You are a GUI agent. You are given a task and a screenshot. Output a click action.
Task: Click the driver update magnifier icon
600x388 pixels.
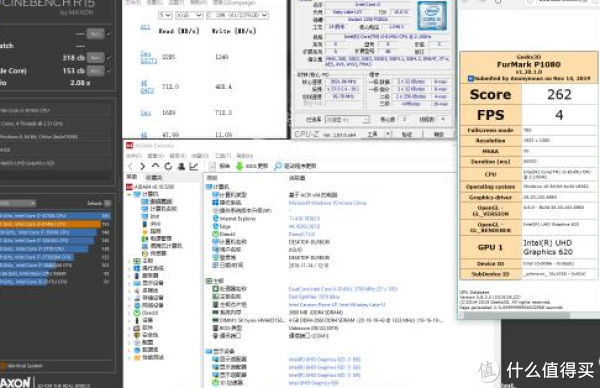278,166
